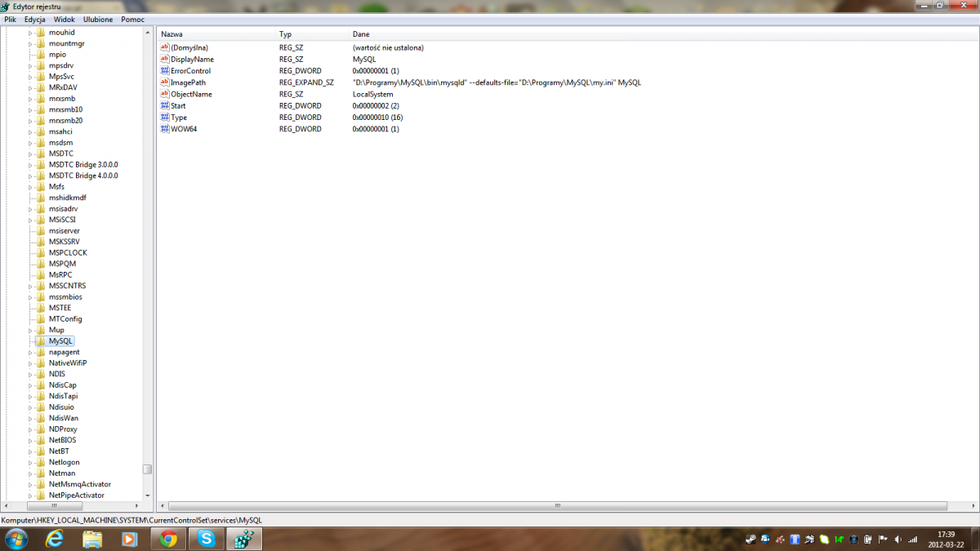Open the Edycja menu
980x551 pixels.
click(35, 19)
